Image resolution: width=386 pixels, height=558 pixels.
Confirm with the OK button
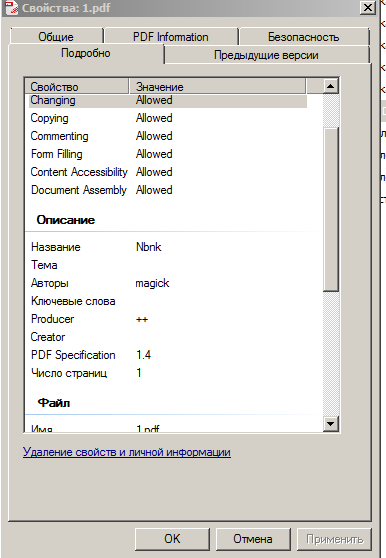coord(172,539)
